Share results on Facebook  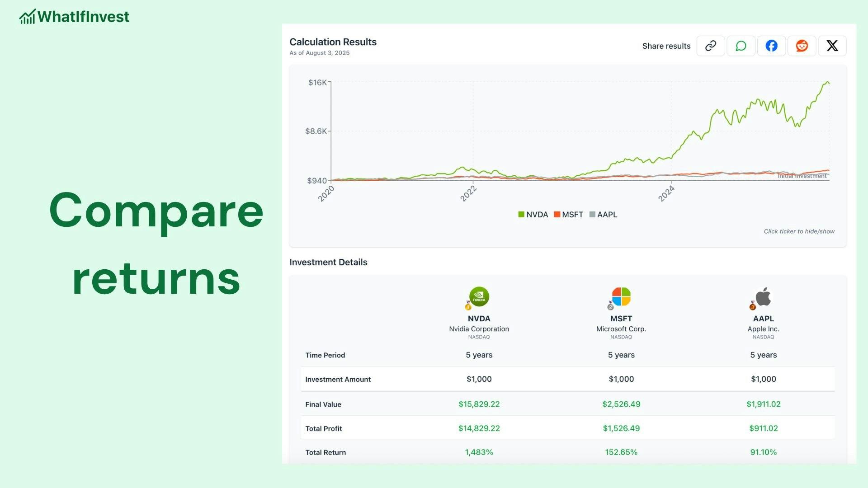pyautogui.click(x=772, y=46)
